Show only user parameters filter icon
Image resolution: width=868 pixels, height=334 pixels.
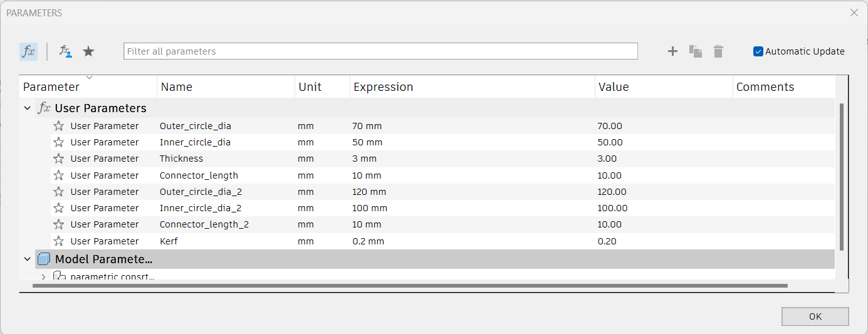click(x=65, y=51)
